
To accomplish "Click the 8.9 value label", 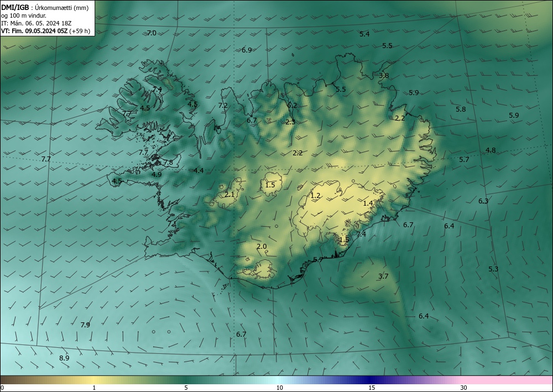I will [64, 358].
